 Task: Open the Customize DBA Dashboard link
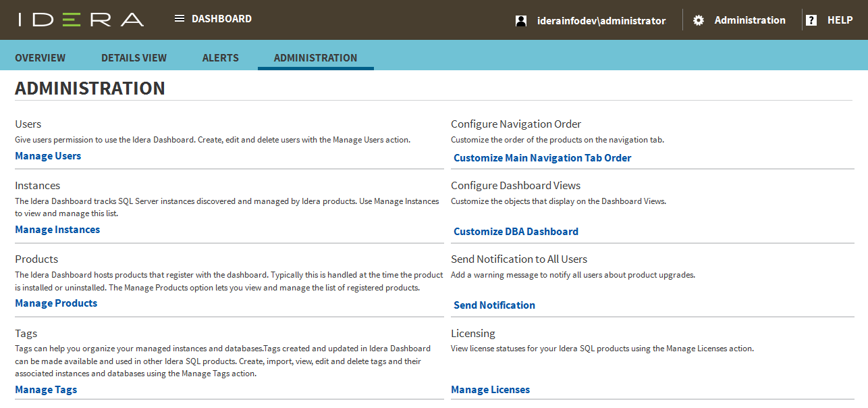click(x=516, y=232)
